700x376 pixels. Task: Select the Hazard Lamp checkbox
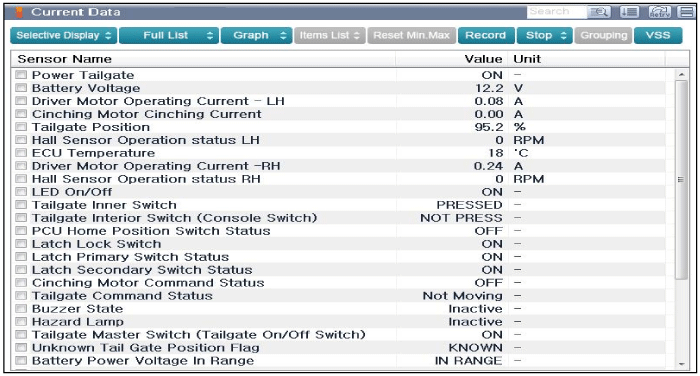[21, 322]
